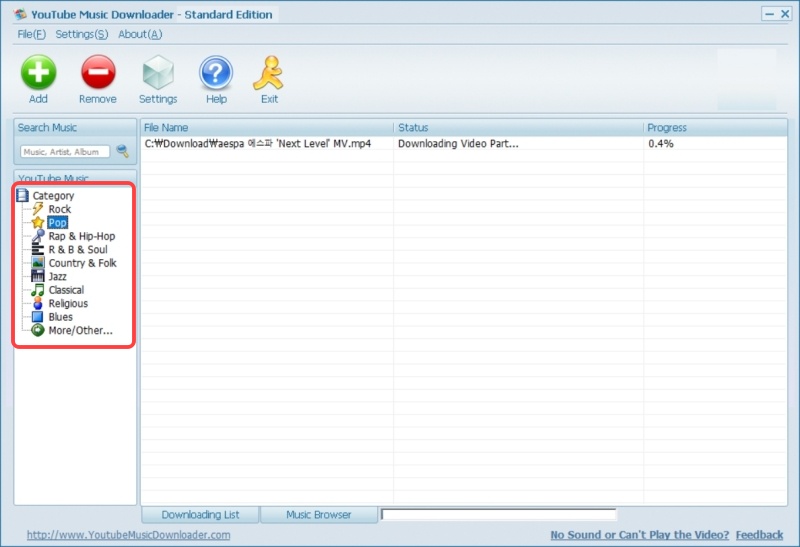Viewport: 800px width, 547px height.
Task: Click the Category film icon
Action: pos(22,195)
